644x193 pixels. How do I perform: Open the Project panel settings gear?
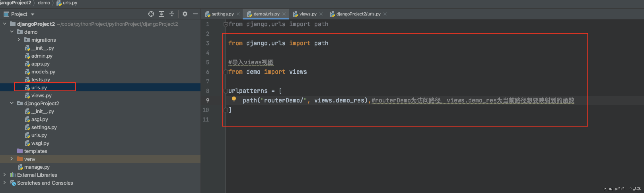(185, 14)
